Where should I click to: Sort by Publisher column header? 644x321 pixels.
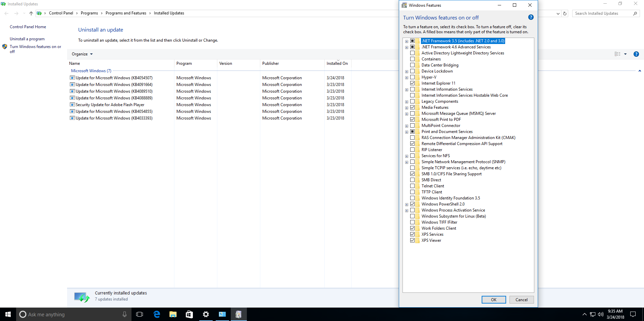[x=292, y=63]
